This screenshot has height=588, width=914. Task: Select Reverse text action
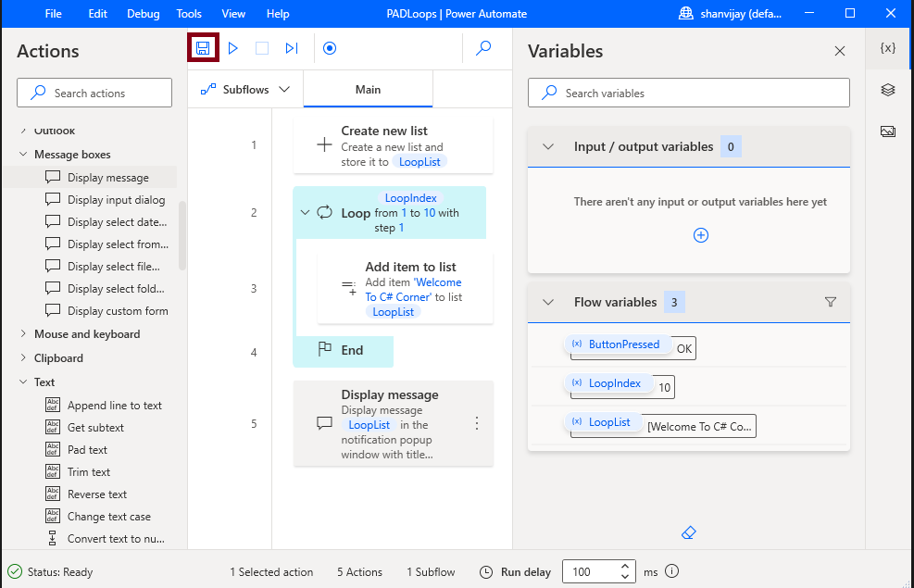point(86,494)
